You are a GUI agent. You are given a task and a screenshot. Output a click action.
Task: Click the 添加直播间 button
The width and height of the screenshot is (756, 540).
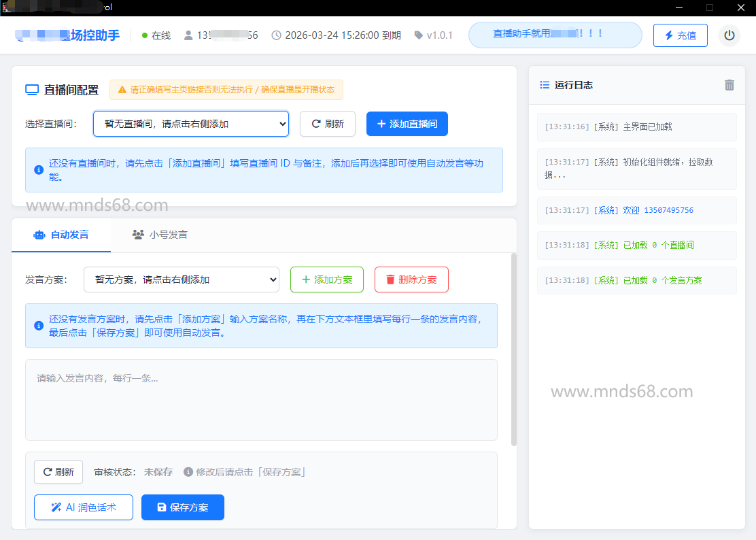(407, 124)
